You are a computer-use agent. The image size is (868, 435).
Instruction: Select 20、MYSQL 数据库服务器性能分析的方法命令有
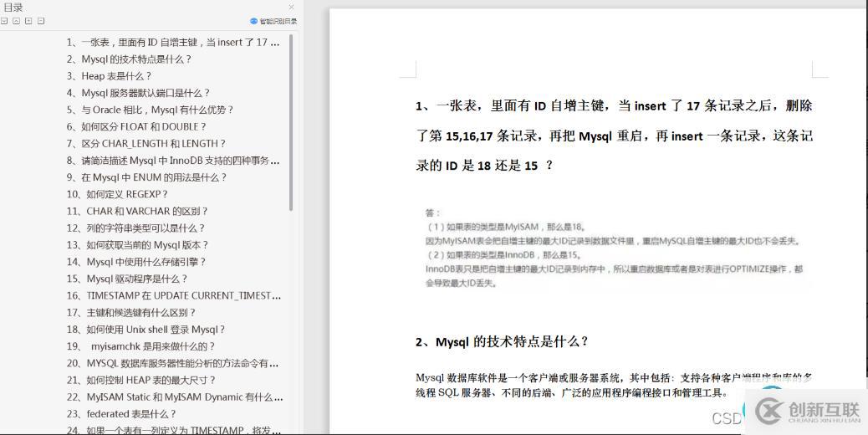[x=173, y=363]
